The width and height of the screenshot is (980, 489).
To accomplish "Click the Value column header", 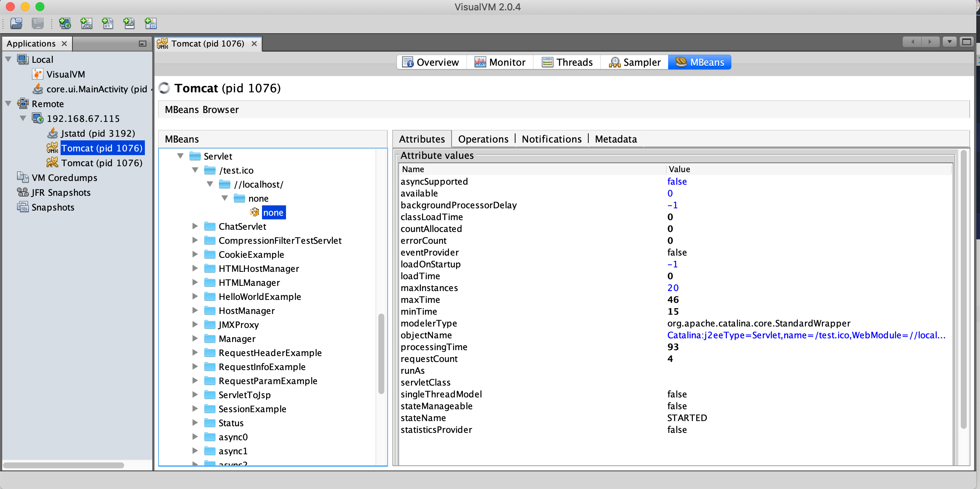I will click(809, 169).
